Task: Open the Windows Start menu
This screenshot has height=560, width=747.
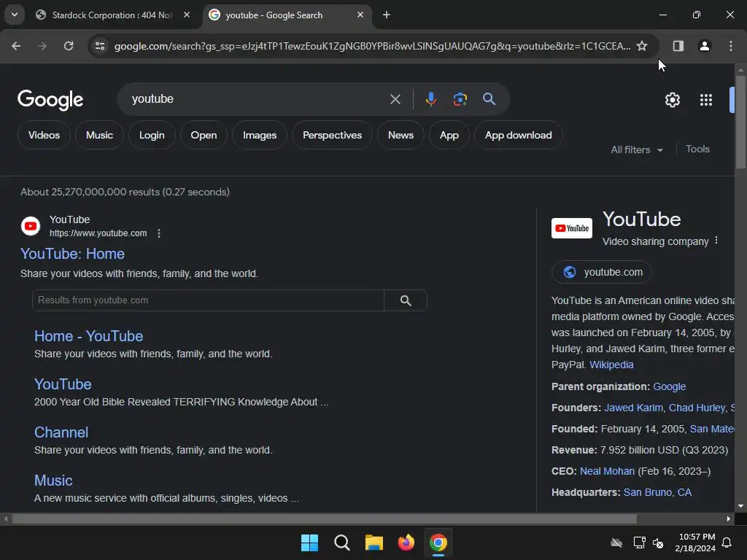Action: click(309, 542)
